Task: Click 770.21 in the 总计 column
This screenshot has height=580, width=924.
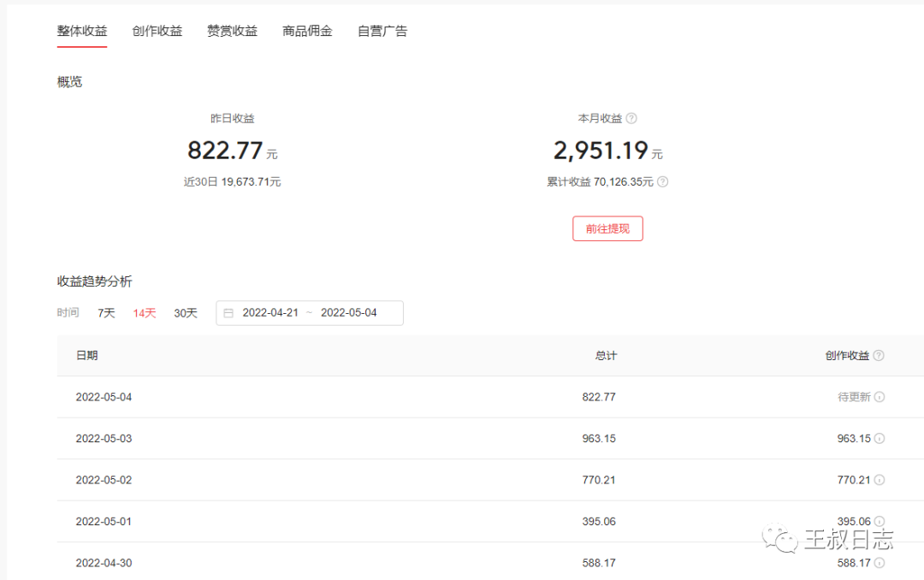Action: [599, 480]
